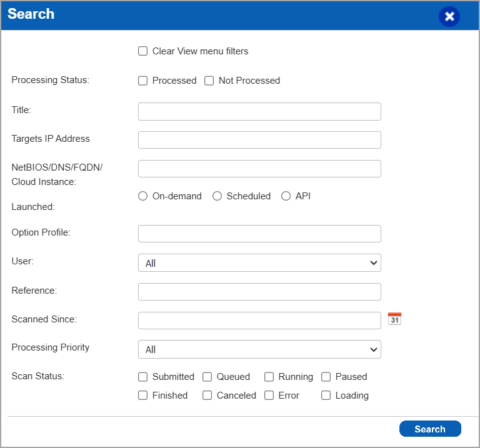480x448 pixels.
Task: Enable the Finished scan status filter
Action: click(x=143, y=396)
